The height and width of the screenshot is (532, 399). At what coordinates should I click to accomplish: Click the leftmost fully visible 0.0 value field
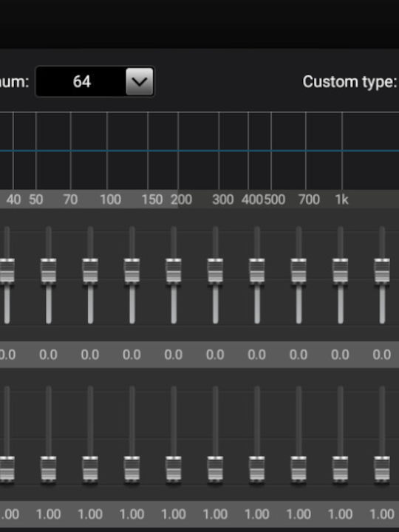click(x=48, y=355)
